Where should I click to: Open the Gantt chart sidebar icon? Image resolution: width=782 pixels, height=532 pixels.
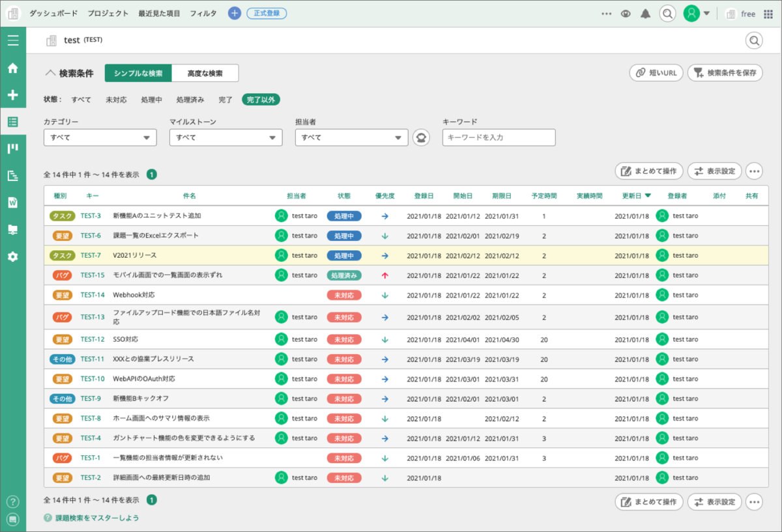12,176
